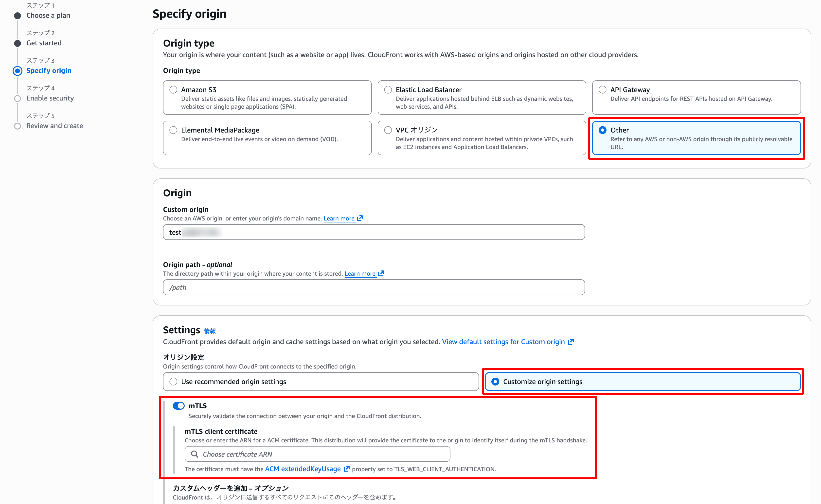Pick the Elemental MediaPackage origin option
Viewport: 821px width, 504px height.
173,130
